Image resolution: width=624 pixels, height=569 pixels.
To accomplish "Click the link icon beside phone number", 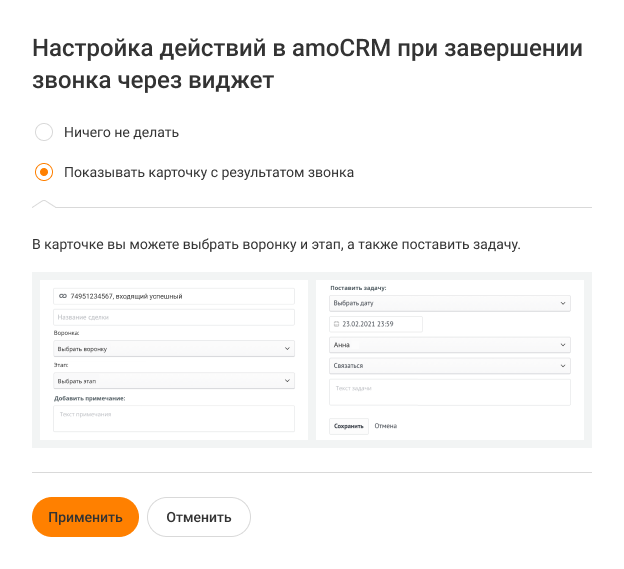I will (x=63, y=296).
